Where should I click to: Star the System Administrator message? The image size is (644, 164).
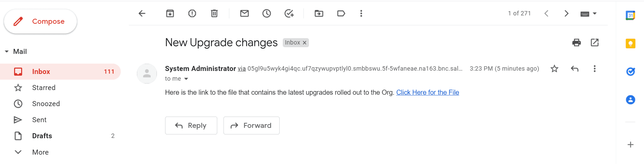[x=554, y=69]
